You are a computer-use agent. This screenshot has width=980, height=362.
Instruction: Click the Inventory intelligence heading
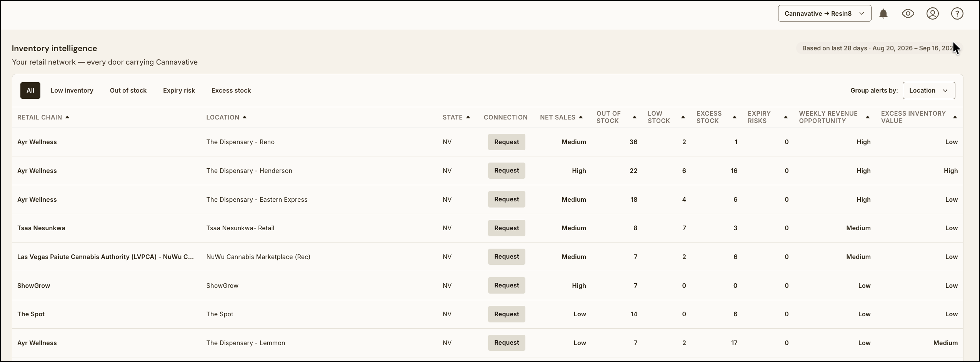[x=54, y=48]
